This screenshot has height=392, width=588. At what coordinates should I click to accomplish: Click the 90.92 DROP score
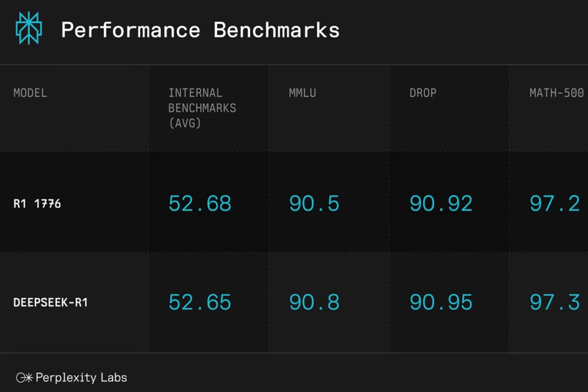(441, 204)
